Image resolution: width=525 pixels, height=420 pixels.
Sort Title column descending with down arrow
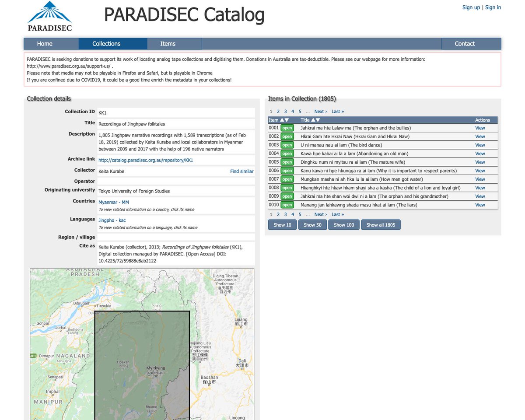click(x=318, y=120)
